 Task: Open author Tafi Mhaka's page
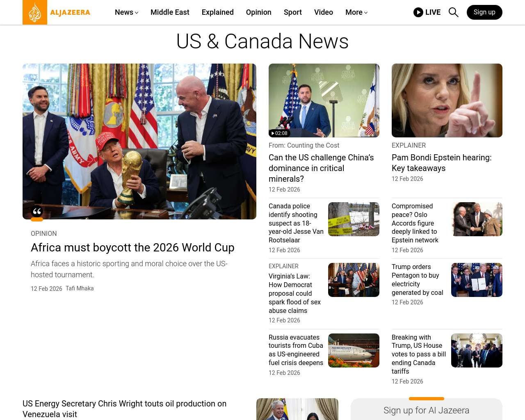(80, 288)
